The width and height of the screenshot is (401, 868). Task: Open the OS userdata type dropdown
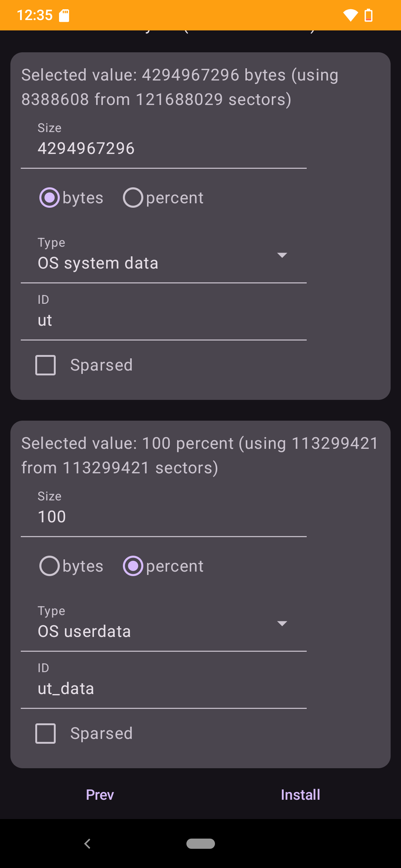pyautogui.click(x=164, y=624)
